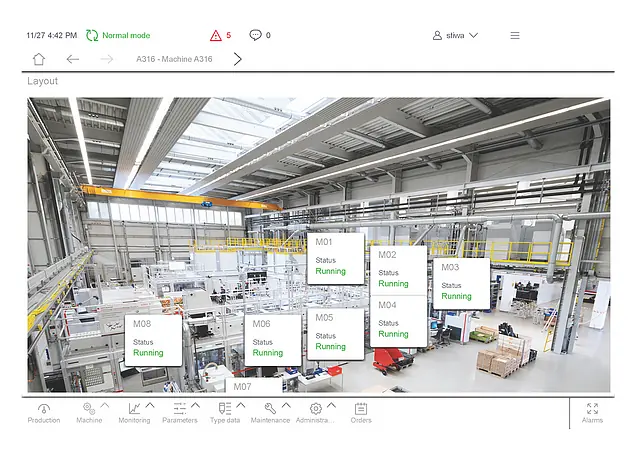The height and width of the screenshot is (450, 636).
Task: Click the alarm count 5
Action: click(229, 35)
